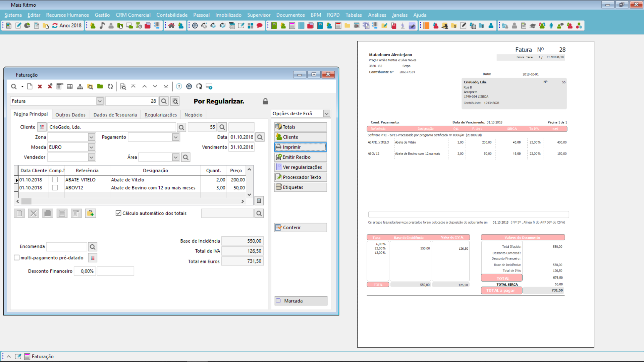The image size is (644, 362).
Task: Click the horizontal scrollbar of the lines grid
Action: pyautogui.click(x=130, y=201)
